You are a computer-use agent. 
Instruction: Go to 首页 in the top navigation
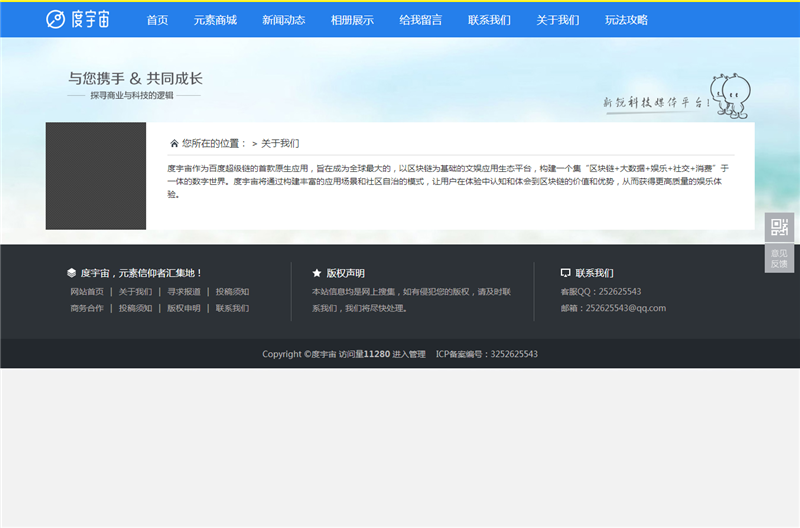[x=157, y=19]
